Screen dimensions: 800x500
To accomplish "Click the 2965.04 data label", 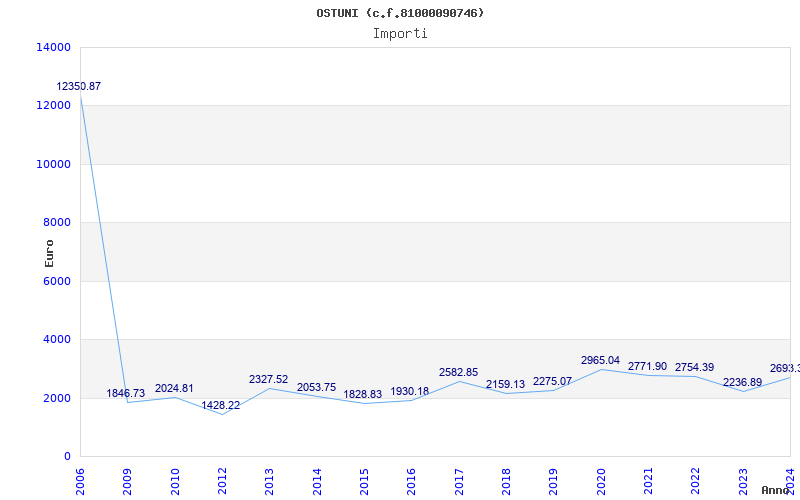I will pos(601,360).
